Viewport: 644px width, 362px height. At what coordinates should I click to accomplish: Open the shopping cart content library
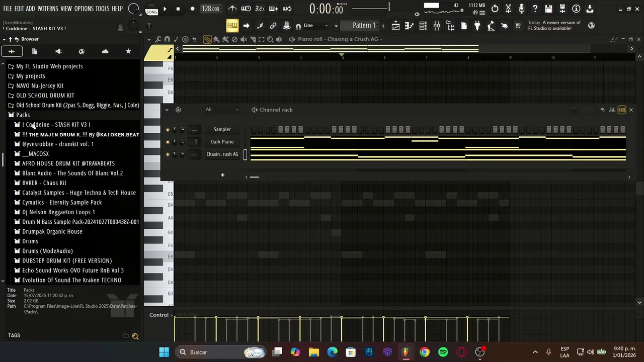(518, 26)
